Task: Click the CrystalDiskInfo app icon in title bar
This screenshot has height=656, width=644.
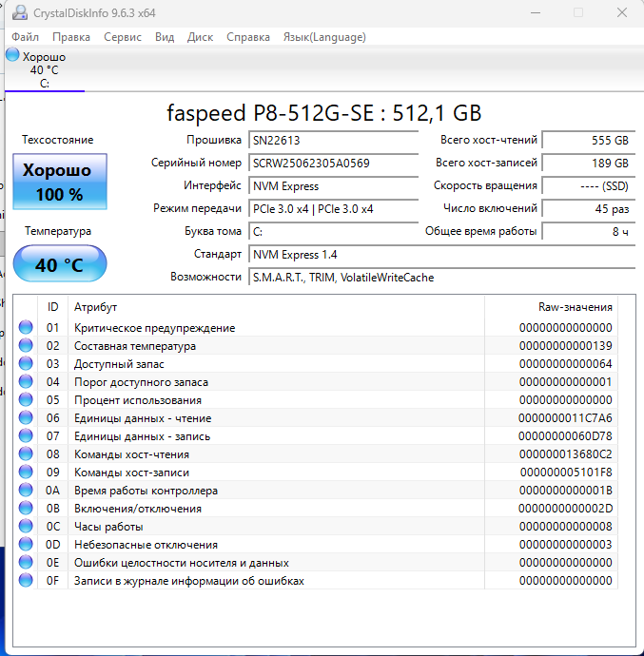Action: 19,12
